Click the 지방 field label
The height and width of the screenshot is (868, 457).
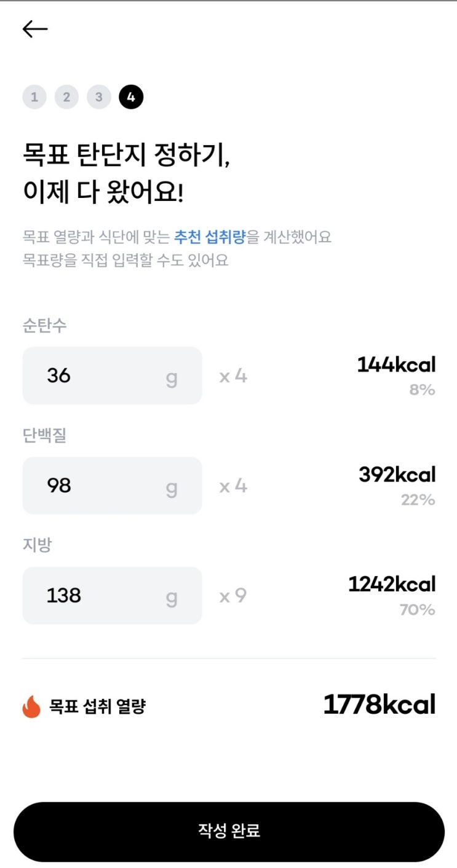(x=37, y=545)
